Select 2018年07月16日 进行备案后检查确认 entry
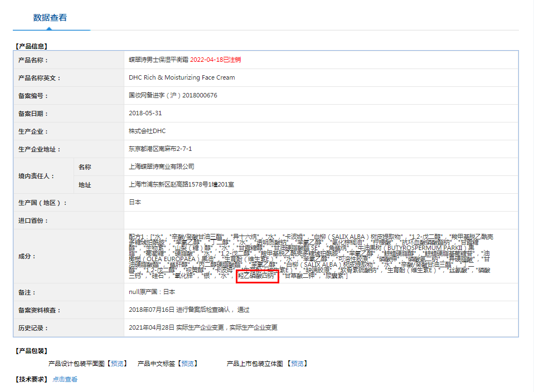Screen dimensions: 534x392 pyautogui.click(x=189, y=310)
